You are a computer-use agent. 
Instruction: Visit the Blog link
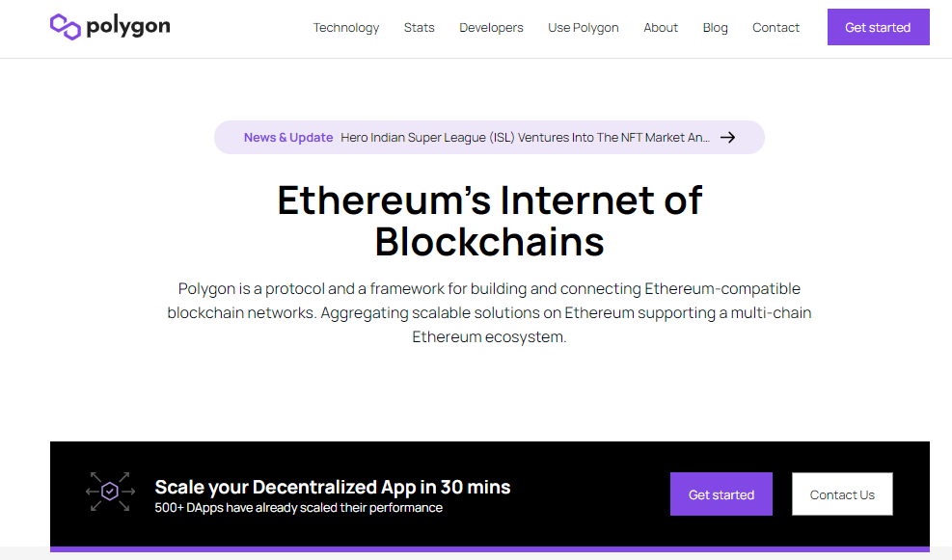[x=716, y=27]
